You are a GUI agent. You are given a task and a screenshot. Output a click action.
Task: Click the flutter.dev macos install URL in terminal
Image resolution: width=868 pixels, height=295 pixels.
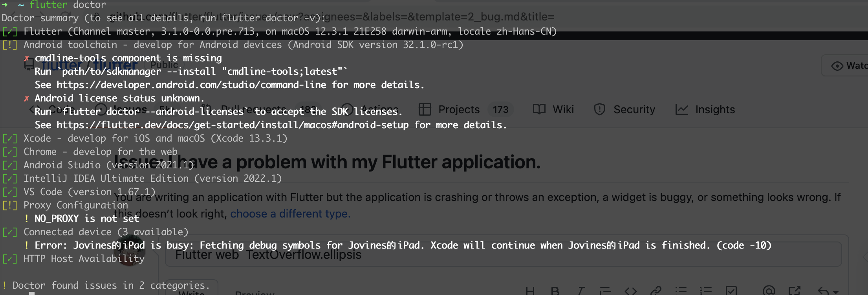coord(233,125)
